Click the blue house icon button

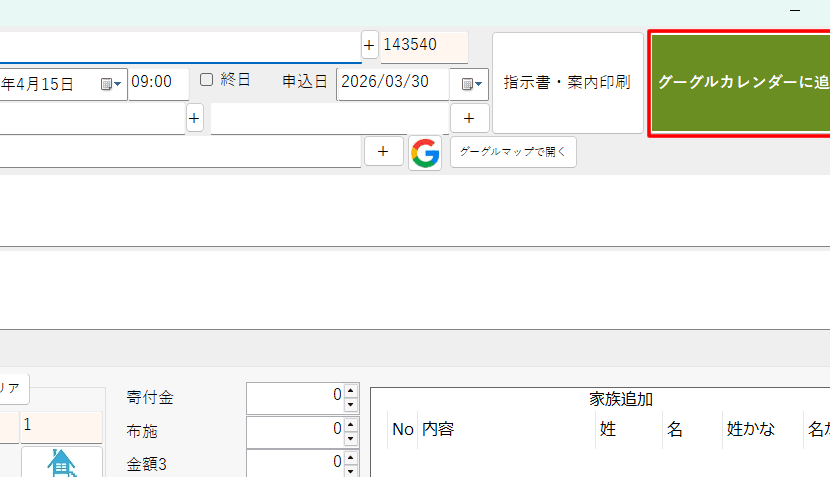tap(61, 463)
